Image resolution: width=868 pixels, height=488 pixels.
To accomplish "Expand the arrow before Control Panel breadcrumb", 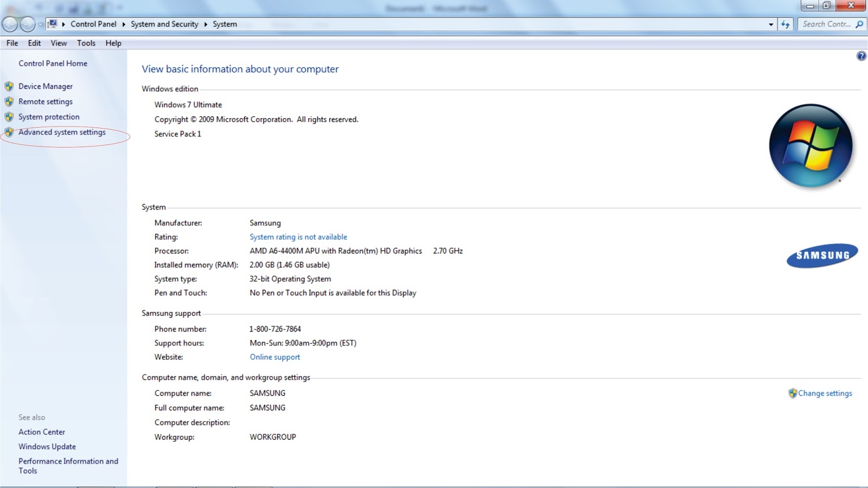I will (x=63, y=24).
